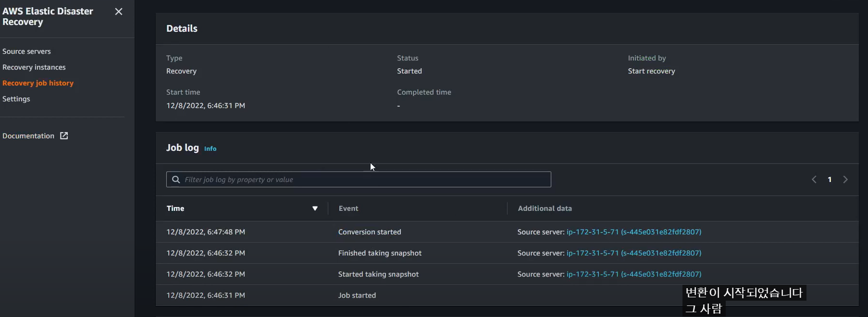Open the Documentation link
This screenshot has height=317, width=868.
pyautogui.click(x=28, y=136)
